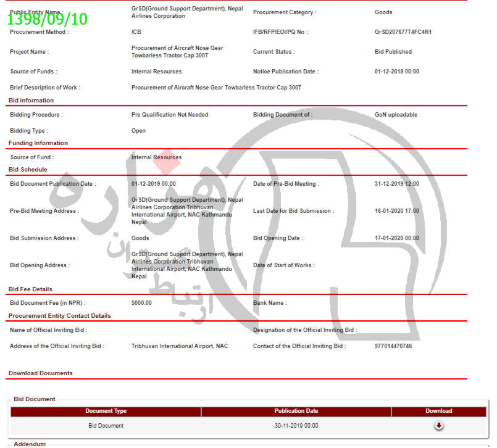Click the IFB number GrSD207677T4FC4R1

tap(403, 32)
